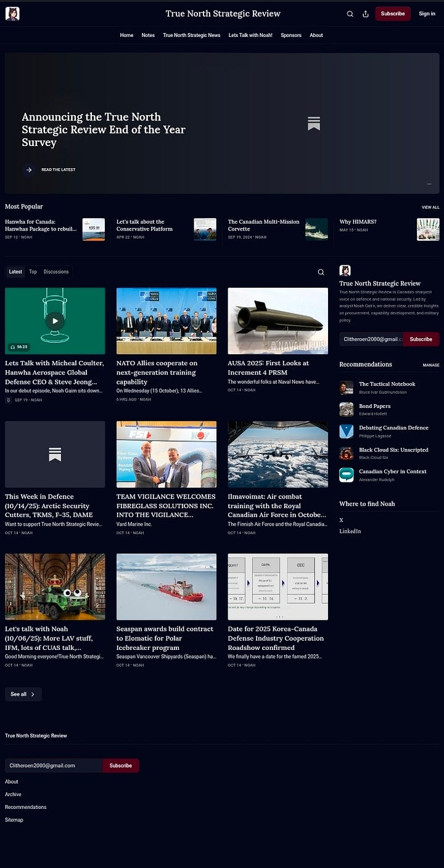Switch to the Discussions tab

pos(56,272)
